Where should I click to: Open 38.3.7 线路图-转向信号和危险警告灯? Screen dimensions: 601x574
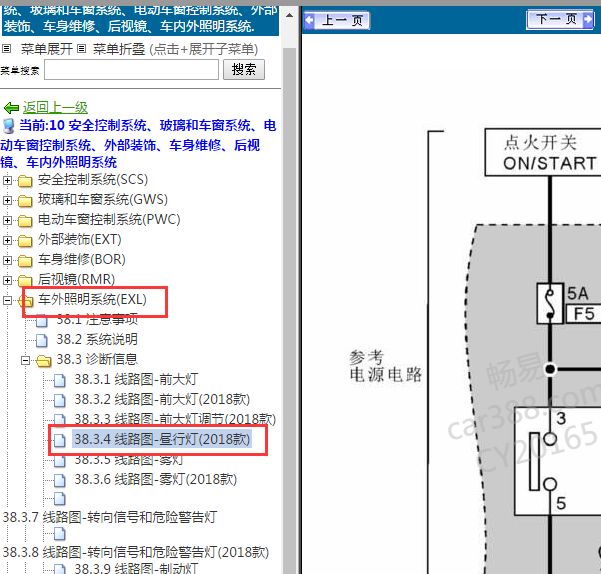pos(110,517)
